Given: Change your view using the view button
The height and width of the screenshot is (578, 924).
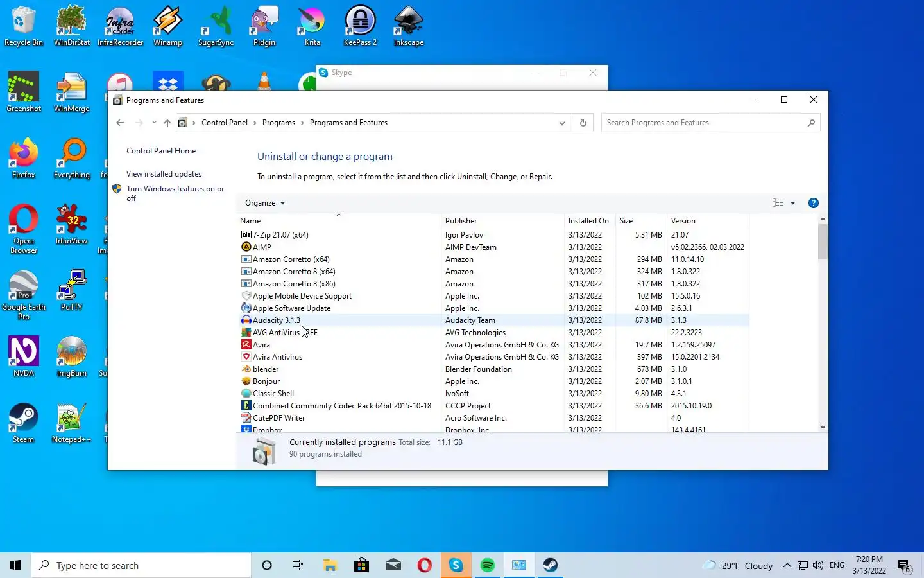Looking at the screenshot, I should click(778, 203).
